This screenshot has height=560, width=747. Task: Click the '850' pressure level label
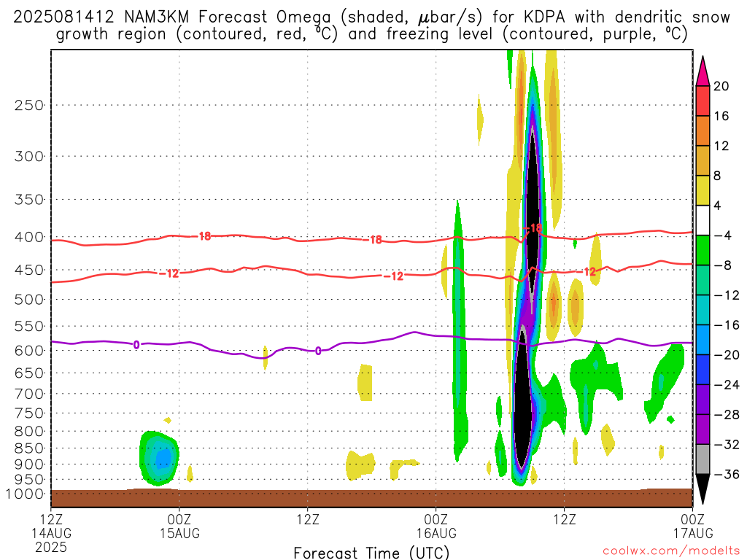pyautogui.click(x=28, y=448)
